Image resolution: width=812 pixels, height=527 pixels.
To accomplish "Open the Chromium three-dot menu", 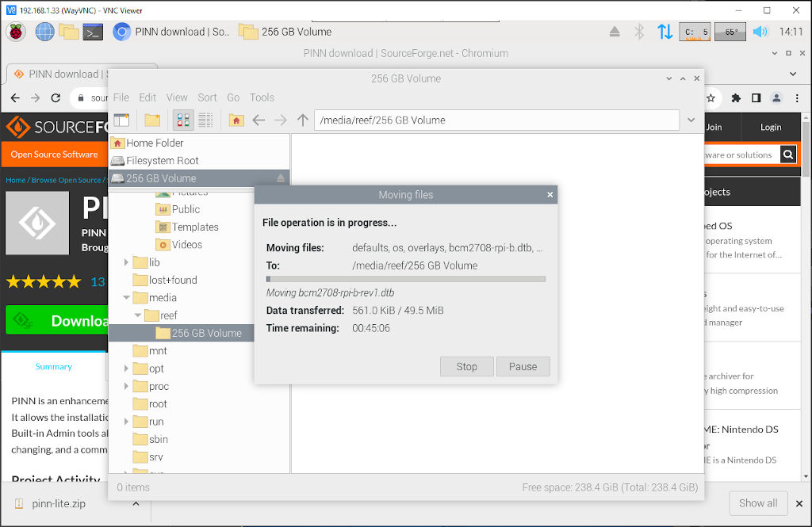I will tap(797, 97).
